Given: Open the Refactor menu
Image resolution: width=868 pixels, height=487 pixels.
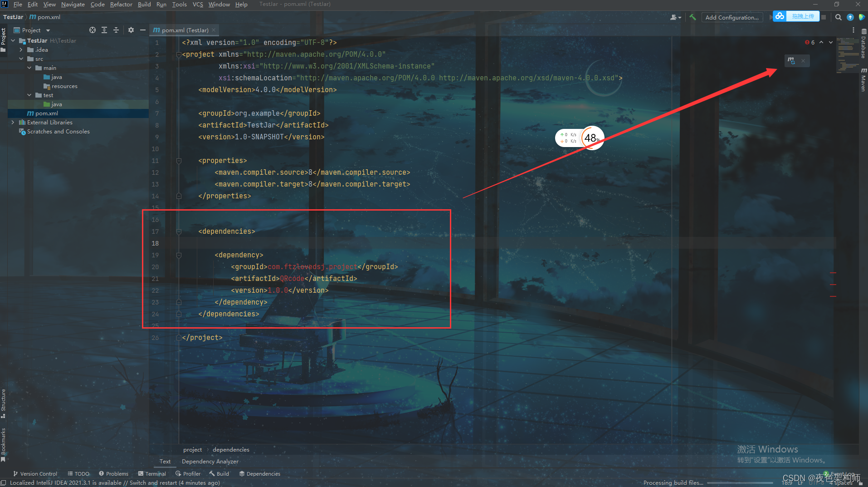Looking at the screenshot, I should click(121, 4).
